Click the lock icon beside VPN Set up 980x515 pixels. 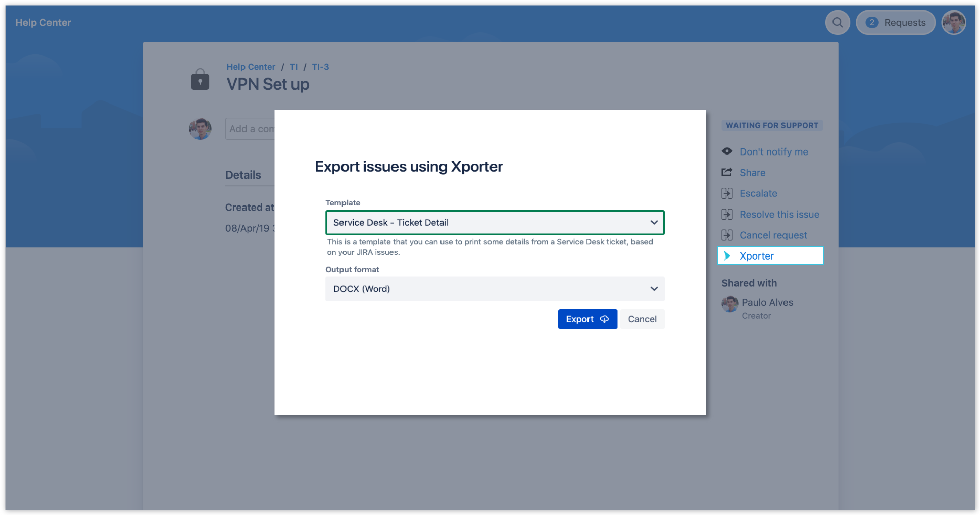point(200,80)
